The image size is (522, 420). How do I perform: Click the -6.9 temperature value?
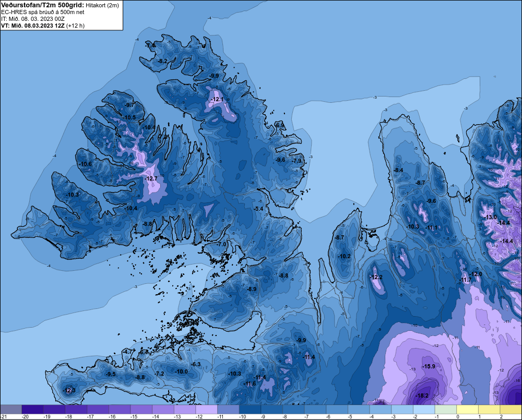point(280,125)
